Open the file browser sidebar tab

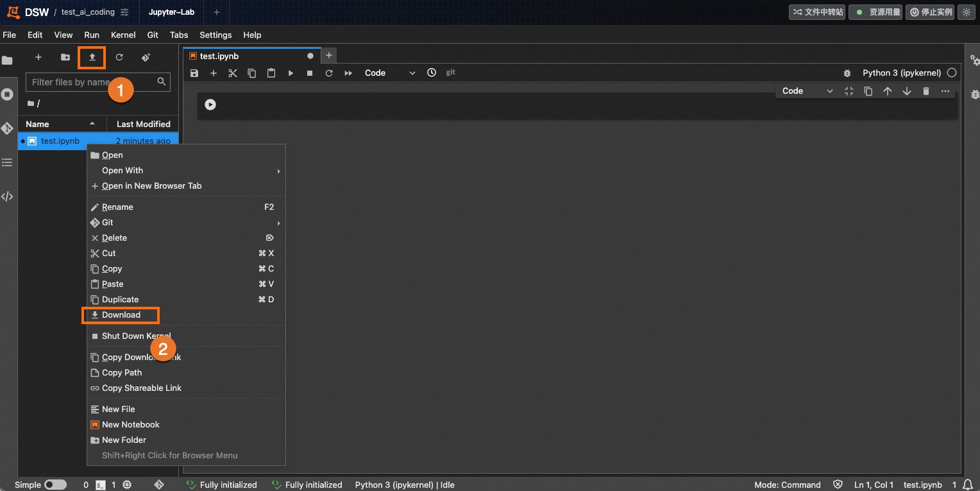[7, 60]
